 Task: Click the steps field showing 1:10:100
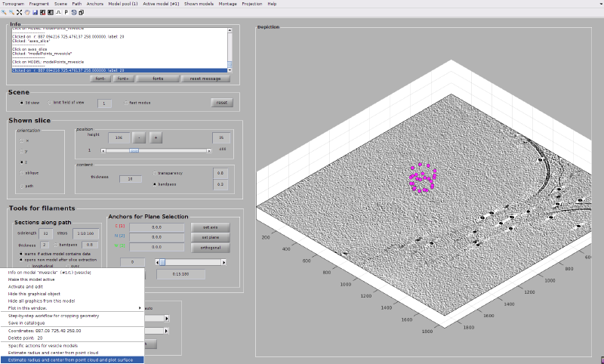tap(86, 233)
